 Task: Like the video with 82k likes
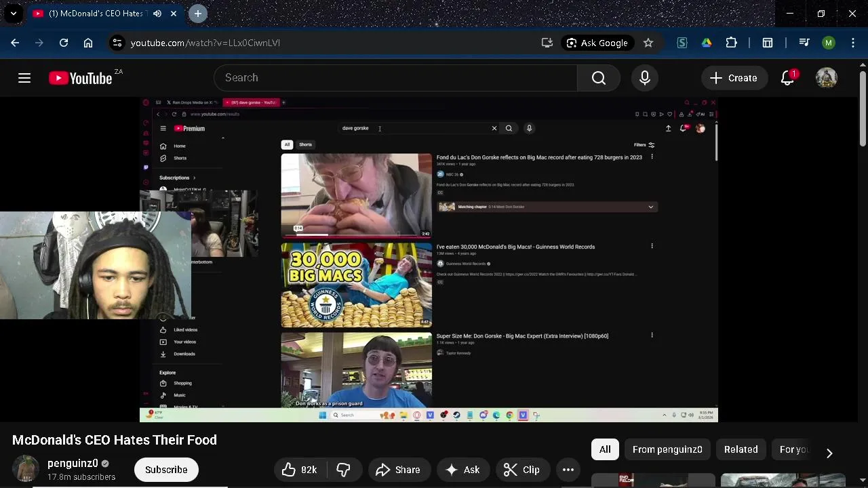(300, 470)
